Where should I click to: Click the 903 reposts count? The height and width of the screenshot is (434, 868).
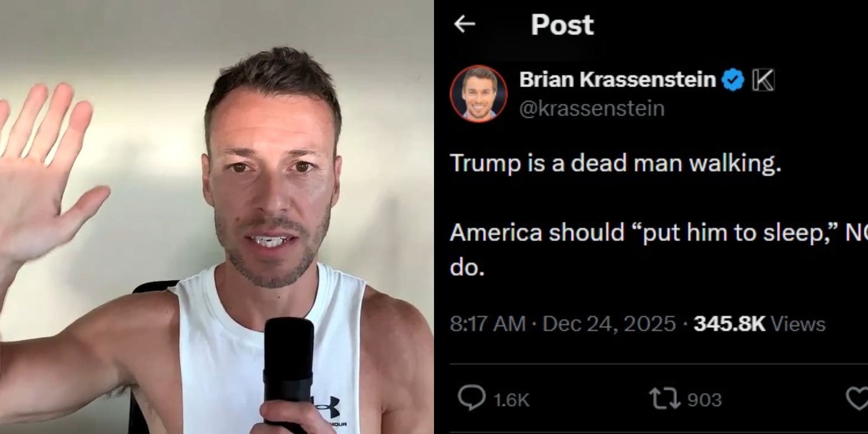pos(704,400)
